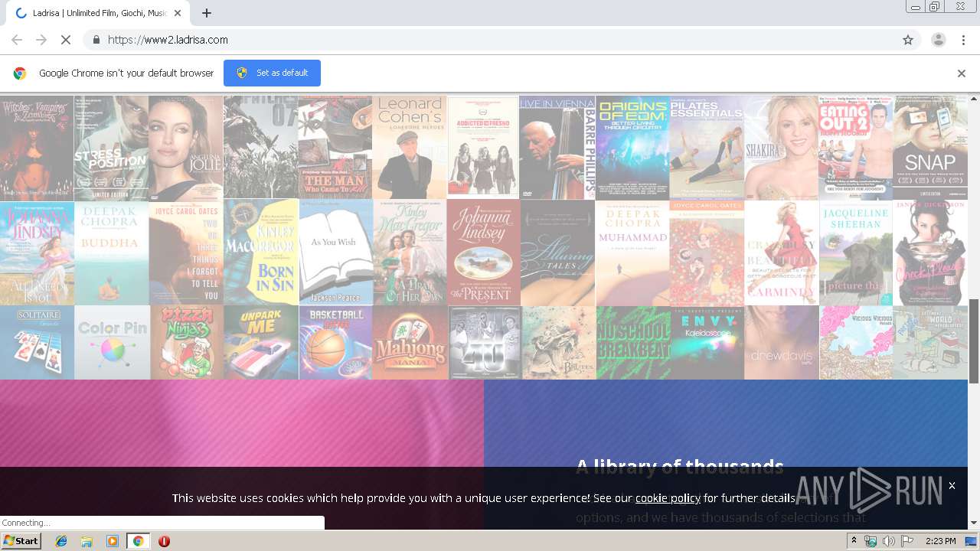Image resolution: width=980 pixels, height=551 pixels.
Task: Open the ENVY Kaleidoscope album
Action: pyautogui.click(x=707, y=343)
